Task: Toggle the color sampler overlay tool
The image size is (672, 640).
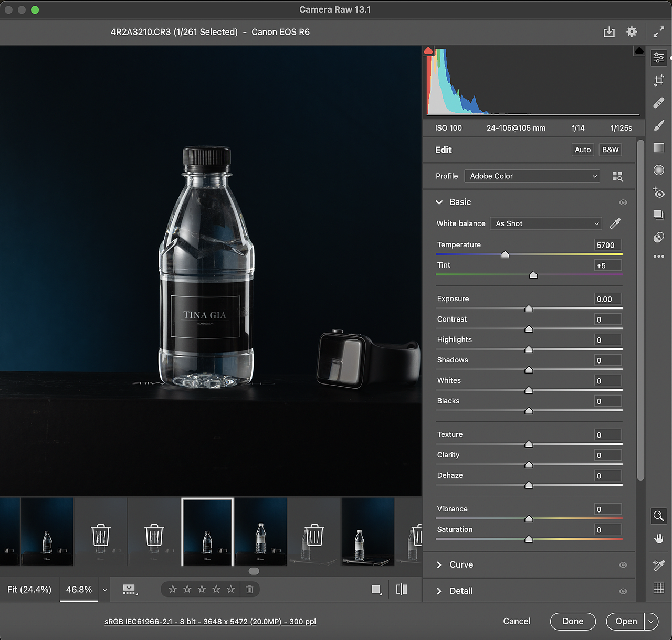Action: point(659,565)
